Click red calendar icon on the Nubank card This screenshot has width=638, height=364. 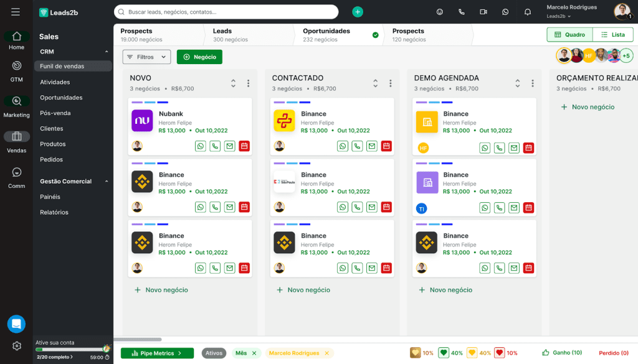[x=244, y=146]
